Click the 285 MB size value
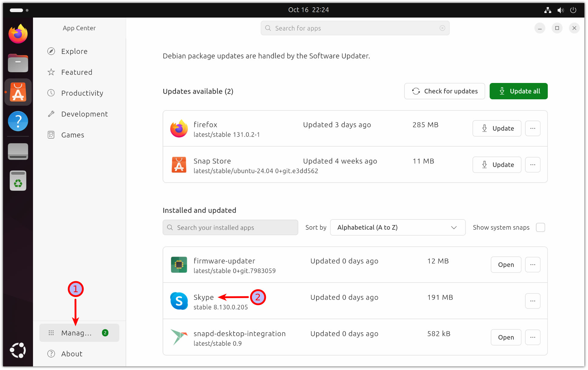This screenshot has height=370, width=588. [x=425, y=125]
